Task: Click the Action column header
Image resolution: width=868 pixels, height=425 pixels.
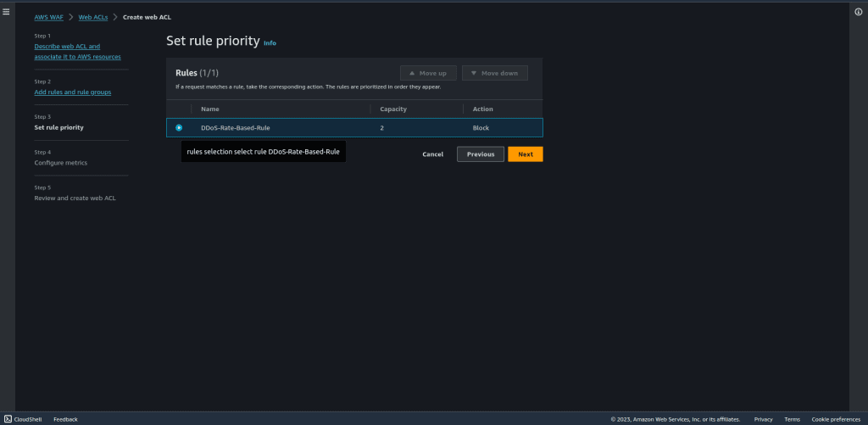Action: pyautogui.click(x=482, y=109)
